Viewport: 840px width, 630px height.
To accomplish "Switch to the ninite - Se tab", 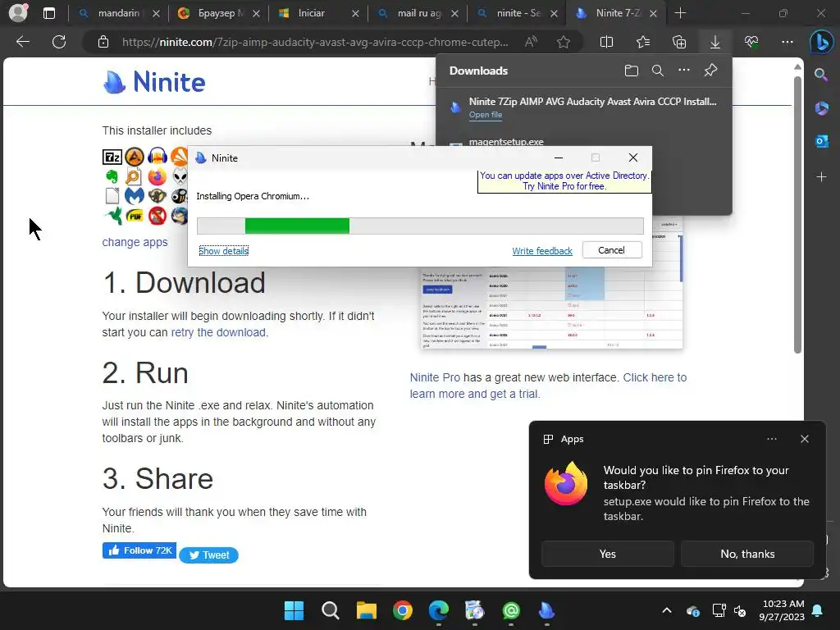I will [518, 13].
